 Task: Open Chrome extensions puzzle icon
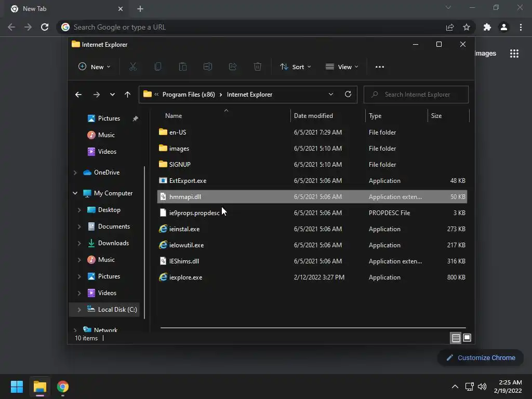pos(487,27)
